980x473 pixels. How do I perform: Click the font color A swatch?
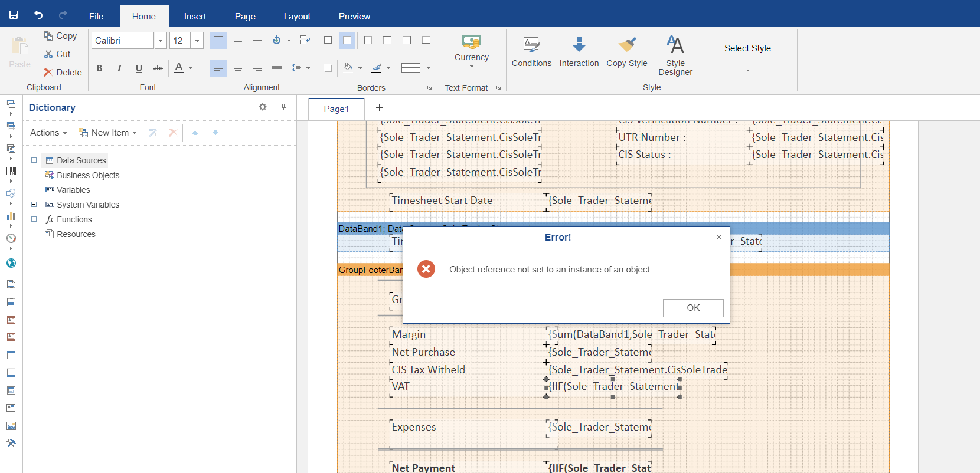[179, 68]
